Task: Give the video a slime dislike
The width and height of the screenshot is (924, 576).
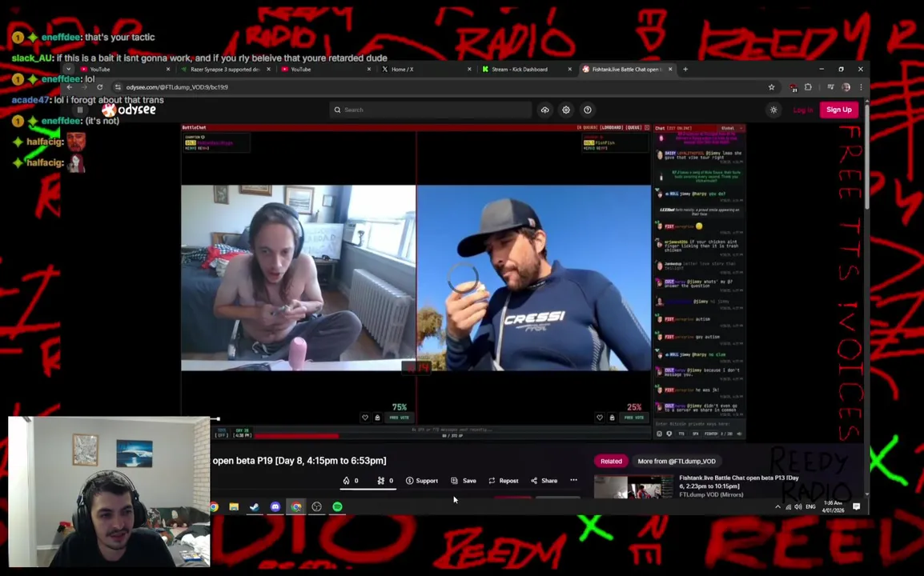Action: pos(385,481)
